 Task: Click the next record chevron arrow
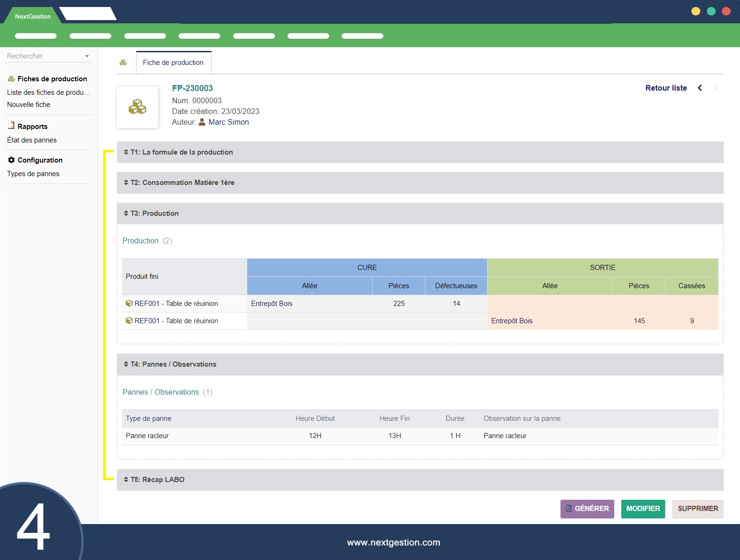(x=715, y=88)
